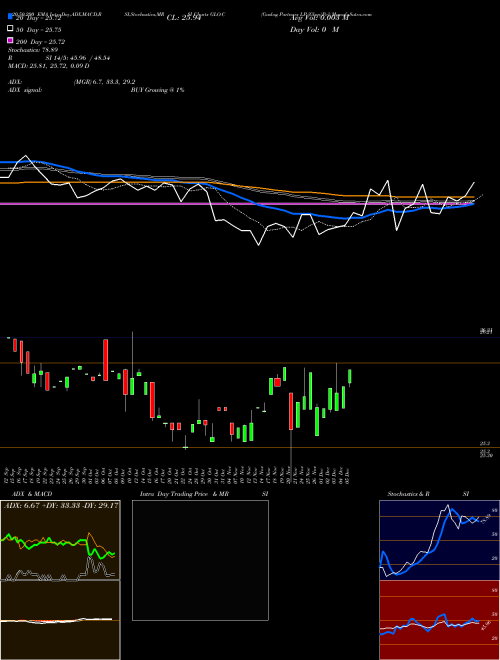500x660 pixels.
Task: Click 'ADX: 6.67 +DY: 33.33 -DY: 29.17' header
Action: pyautogui.click(x=61, y=506)
